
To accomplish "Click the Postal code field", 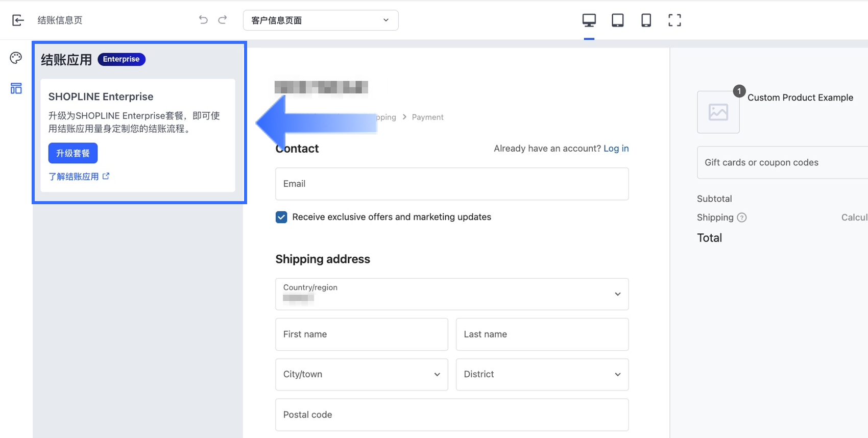I will [x=452, y=415].
